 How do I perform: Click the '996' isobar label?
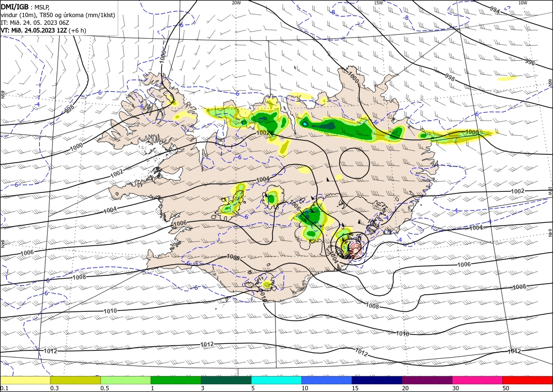[530, 62]
